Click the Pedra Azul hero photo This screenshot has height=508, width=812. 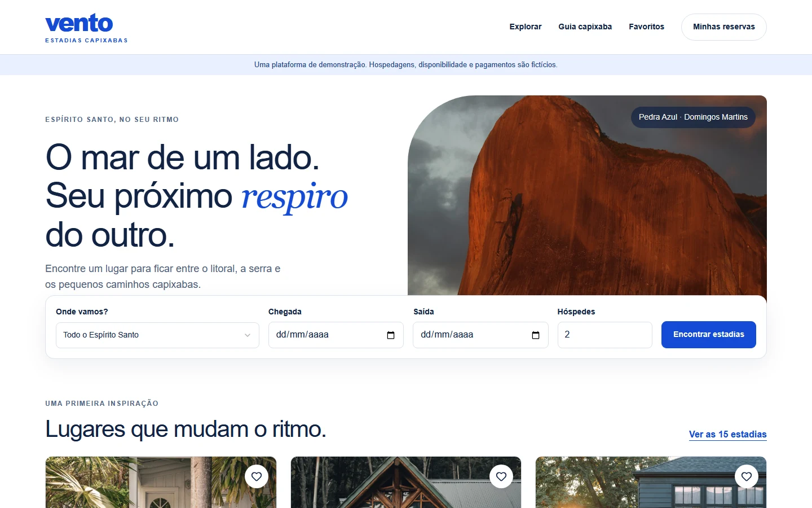click(x=587, y=195)
